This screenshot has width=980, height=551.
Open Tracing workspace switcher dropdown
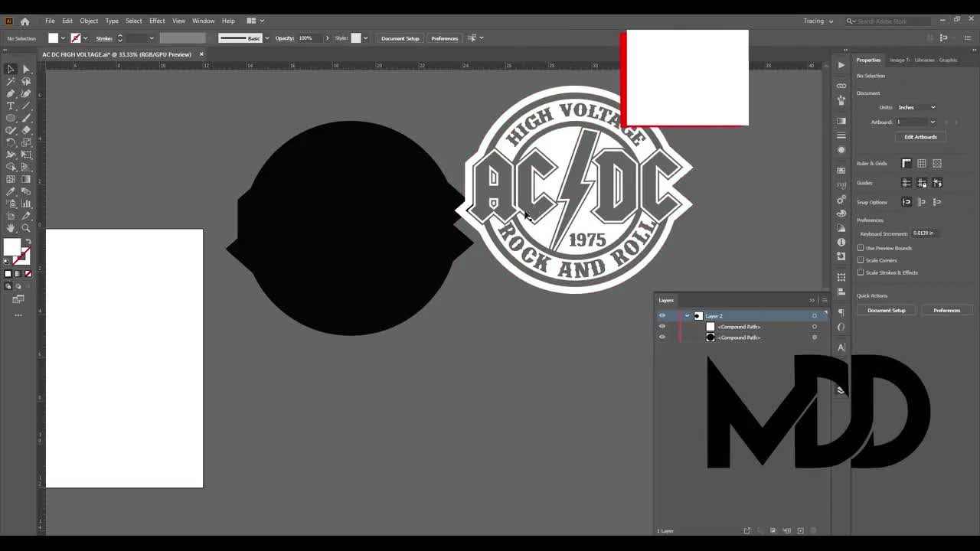click(x=818, y=21)
